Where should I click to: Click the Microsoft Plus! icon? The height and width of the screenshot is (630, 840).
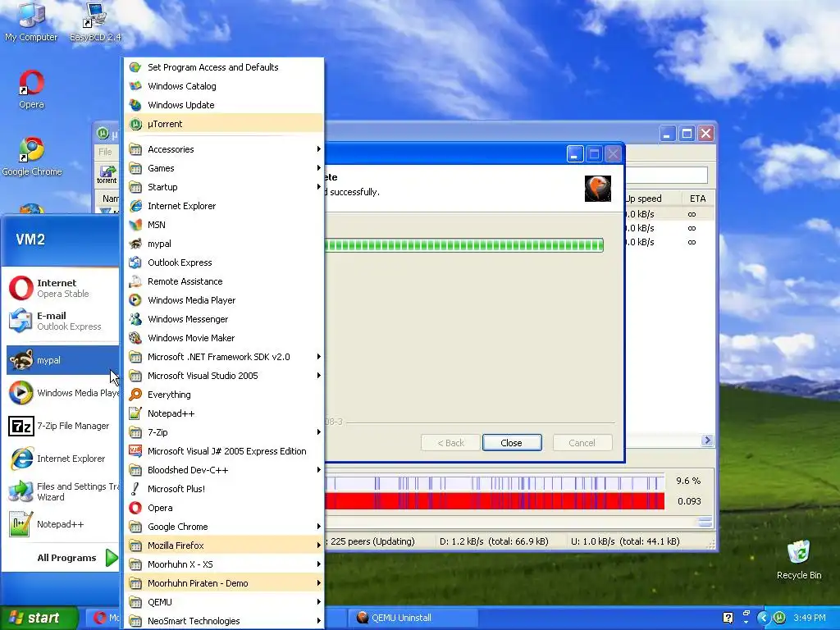(x=135, y=489)
